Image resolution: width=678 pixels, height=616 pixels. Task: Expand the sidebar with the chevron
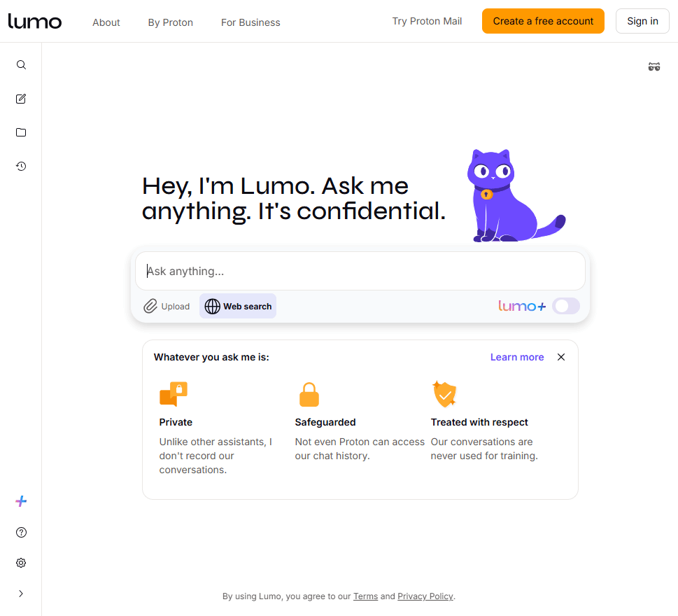(x=21, y=593)
